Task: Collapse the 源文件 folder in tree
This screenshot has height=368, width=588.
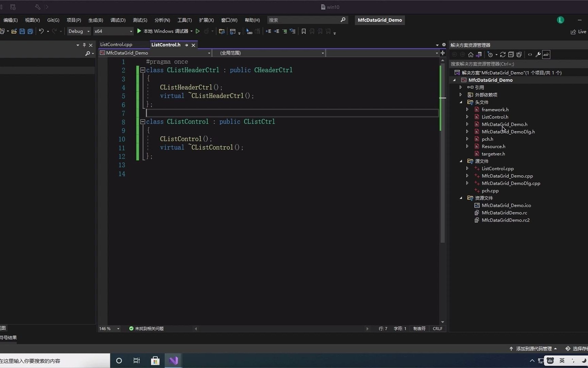Action: coord(461,161)
